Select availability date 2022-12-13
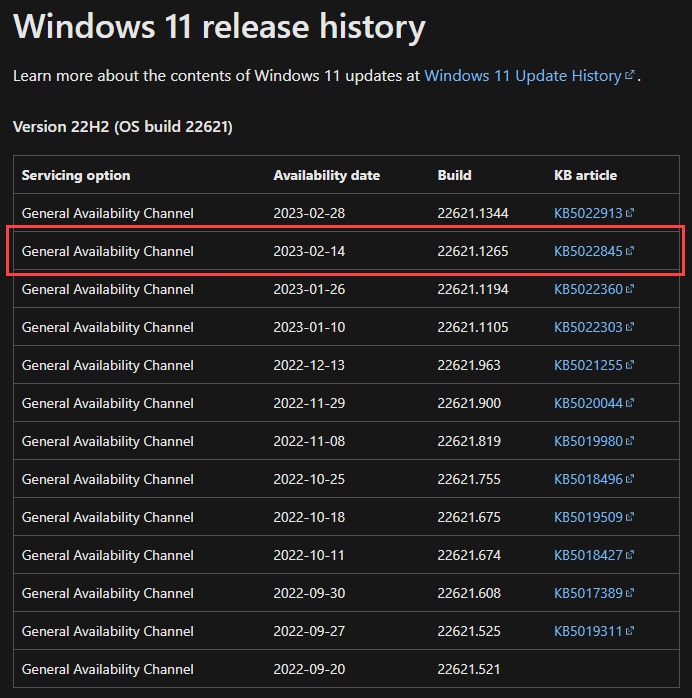This screenshot has height=698, width=692. click(309, 365)
